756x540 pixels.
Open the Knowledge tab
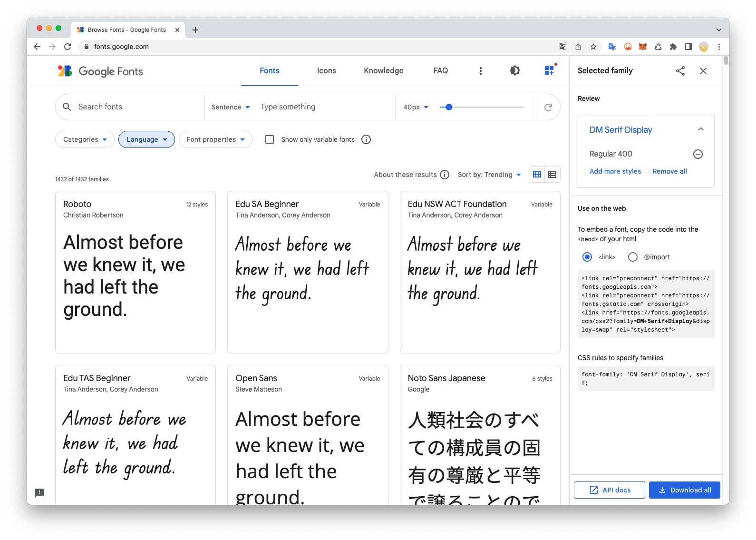[383, 71]
